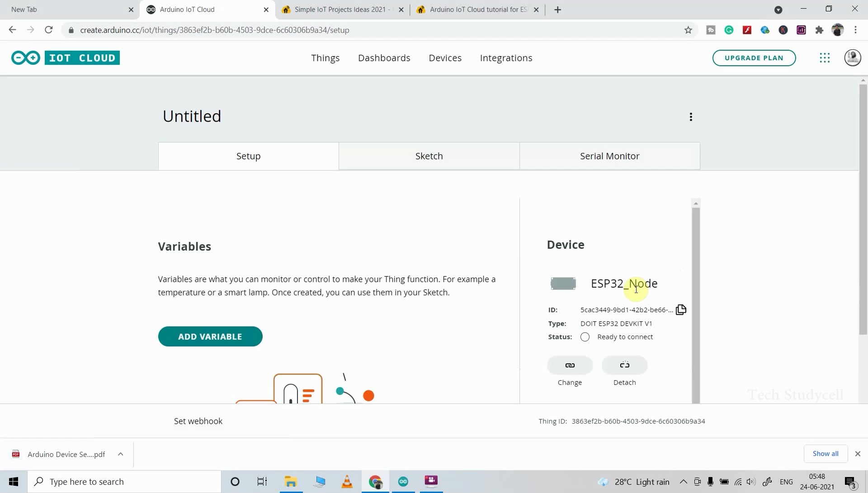Open Windows notification center icon
The image size is (868, 493).
[850, 482]
